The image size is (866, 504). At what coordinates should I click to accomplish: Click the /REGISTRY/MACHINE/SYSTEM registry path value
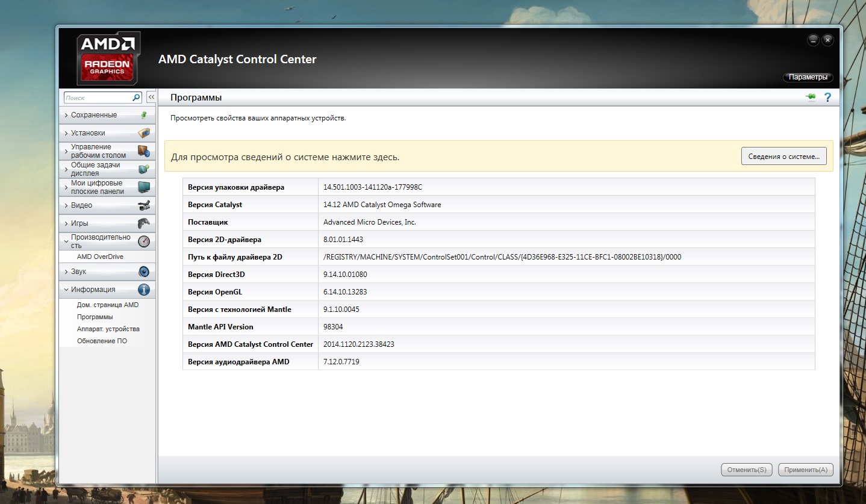[502, 257]
